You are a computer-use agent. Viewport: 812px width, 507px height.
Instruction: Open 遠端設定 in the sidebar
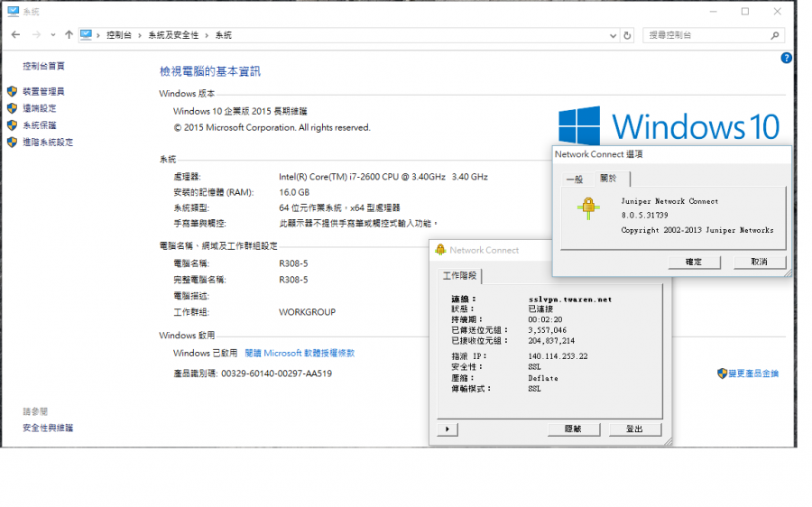coord(40,108)
